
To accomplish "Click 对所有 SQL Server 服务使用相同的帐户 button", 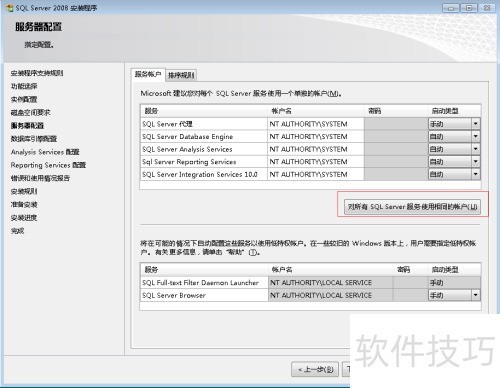I will point(412,207).
